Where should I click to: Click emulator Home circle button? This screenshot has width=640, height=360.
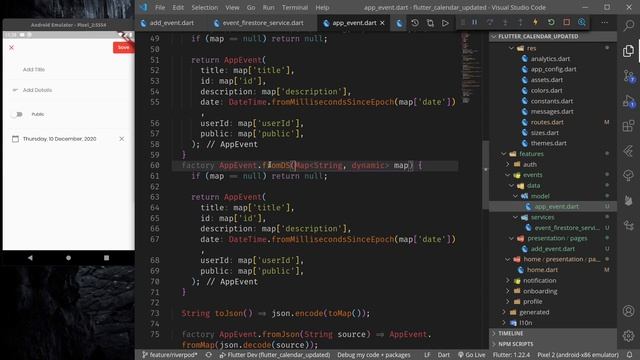[x=69, y=258]
